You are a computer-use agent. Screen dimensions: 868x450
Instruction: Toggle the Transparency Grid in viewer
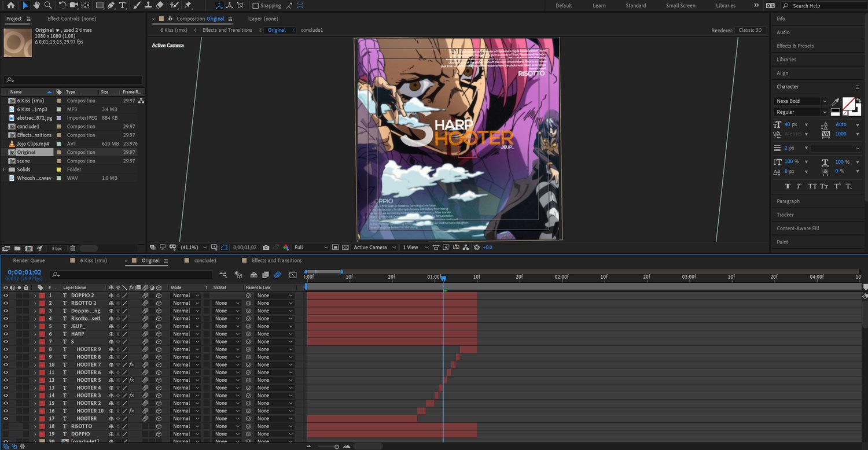345,248
